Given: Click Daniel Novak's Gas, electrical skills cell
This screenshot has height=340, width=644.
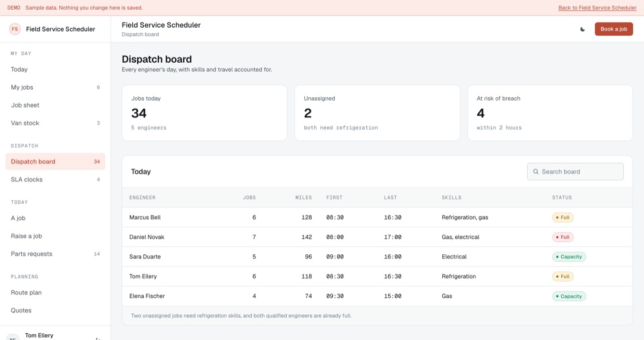Looking at the screenshot, I should point(461,237).
